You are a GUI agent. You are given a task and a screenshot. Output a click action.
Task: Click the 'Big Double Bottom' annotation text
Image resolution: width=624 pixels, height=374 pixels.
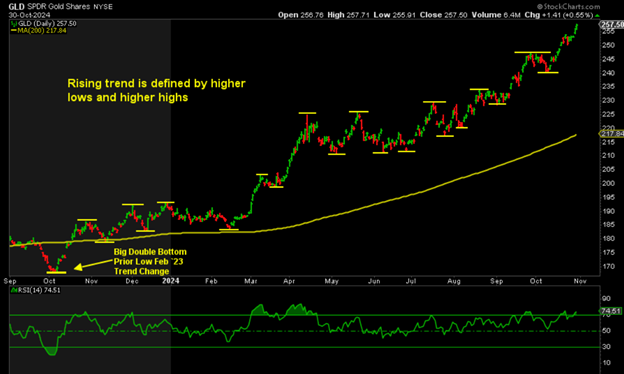pos(150,252)
